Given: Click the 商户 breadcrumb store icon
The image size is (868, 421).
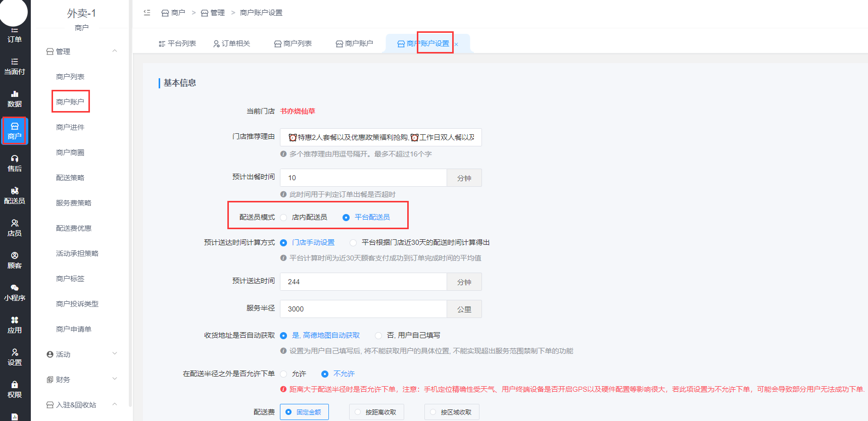Looking at the screenshot, I should click(165, 13).
